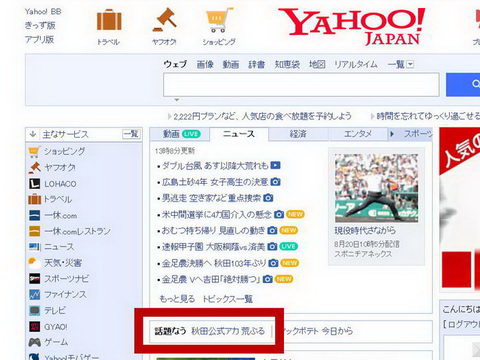
Task: Open headline 金足農 Vへ吉田「絶対勝つ」
Action: click(211, 279)
